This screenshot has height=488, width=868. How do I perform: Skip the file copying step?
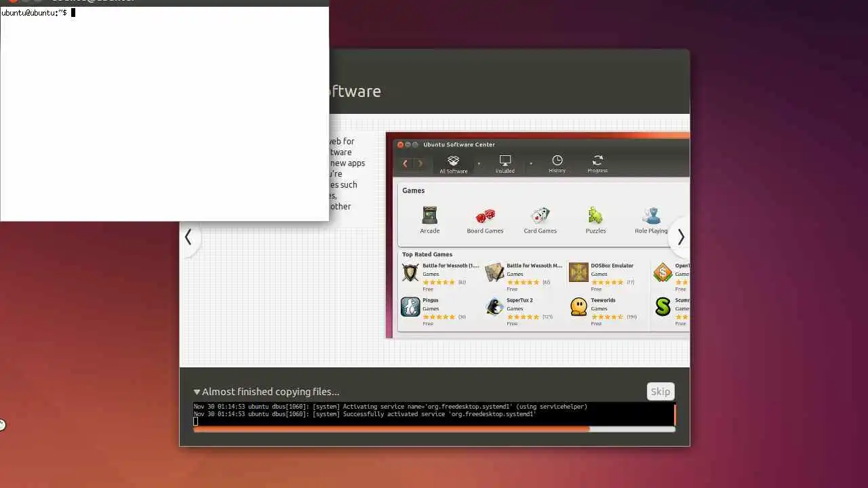click(x=660, y=391)
